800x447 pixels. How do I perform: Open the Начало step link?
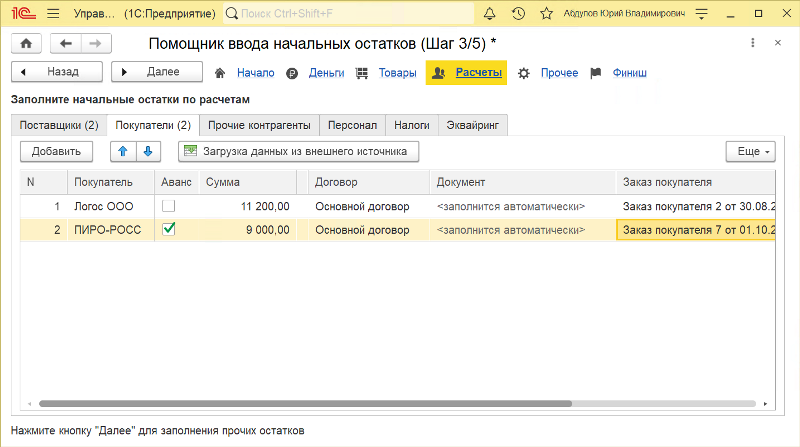pyautogui.click(x=256, y=73)
